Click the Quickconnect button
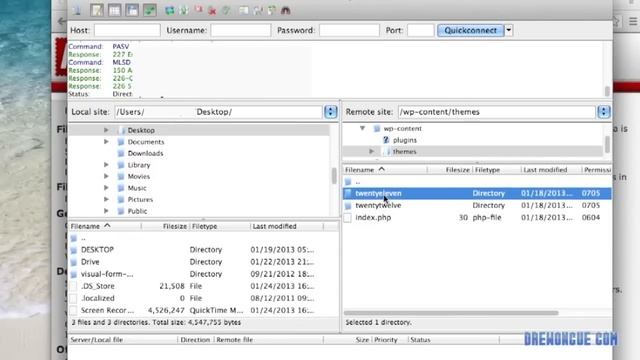This screenshot has width=640, height=360. click(471, 30)
